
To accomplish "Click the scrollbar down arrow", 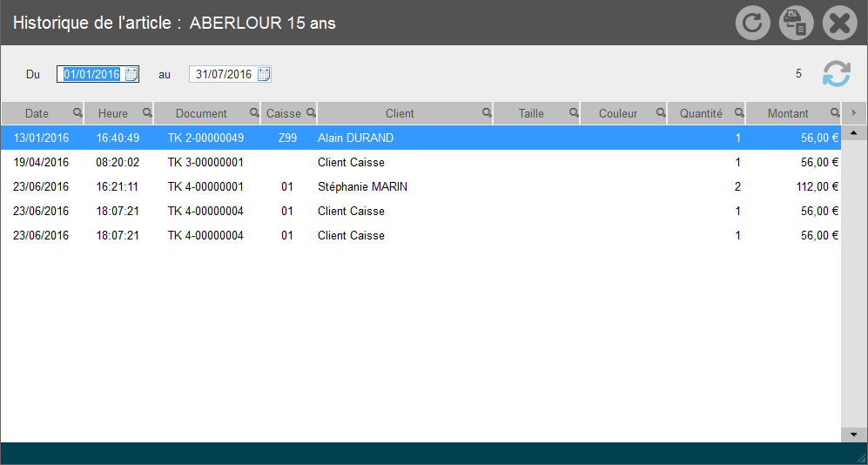I will [x=853, y=435].
